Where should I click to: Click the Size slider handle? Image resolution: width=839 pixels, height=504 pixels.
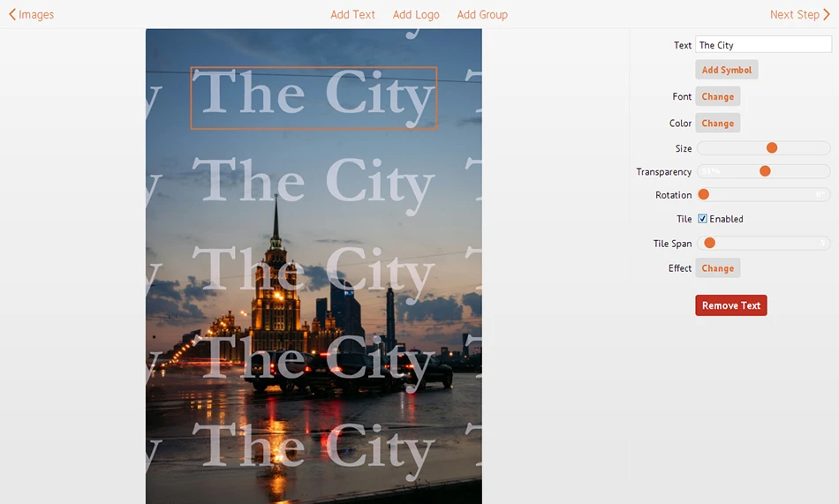pos(772,148)
